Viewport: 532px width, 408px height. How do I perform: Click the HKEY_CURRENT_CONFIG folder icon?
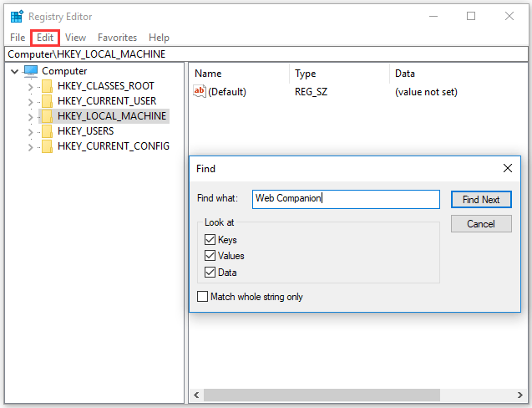click(47, 146)
